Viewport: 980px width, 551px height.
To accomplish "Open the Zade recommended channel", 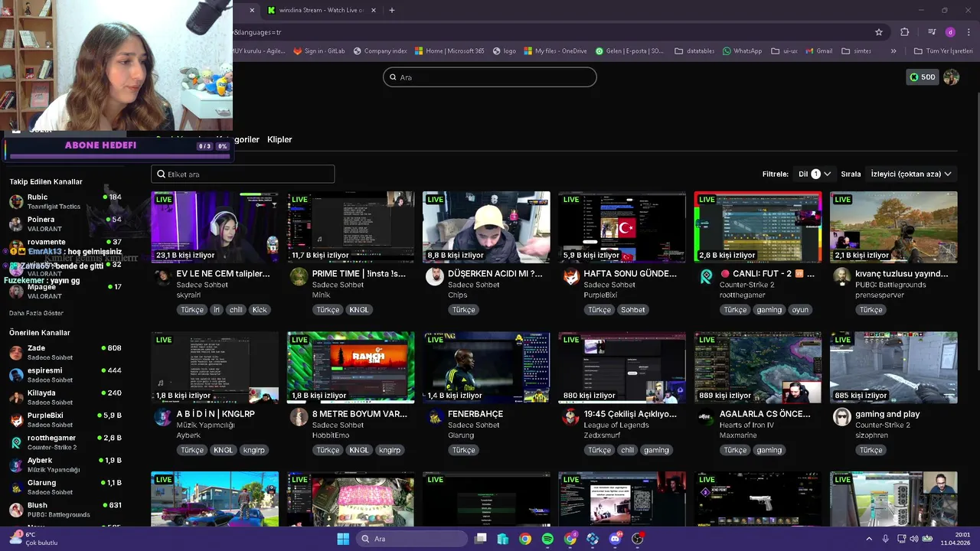I will pyautogui.click(x=65, y=352).
